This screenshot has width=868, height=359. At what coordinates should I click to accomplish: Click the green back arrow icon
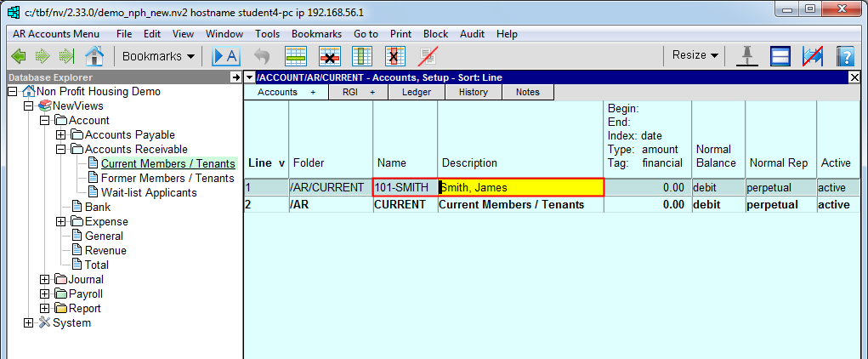pos(19,56)
